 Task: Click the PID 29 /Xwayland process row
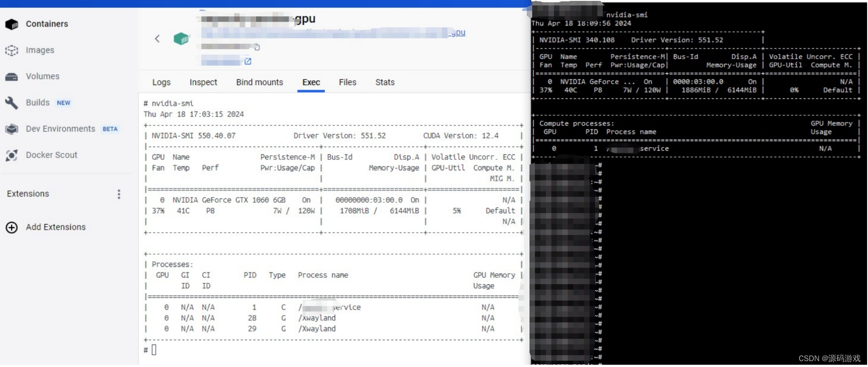point(333,329)
